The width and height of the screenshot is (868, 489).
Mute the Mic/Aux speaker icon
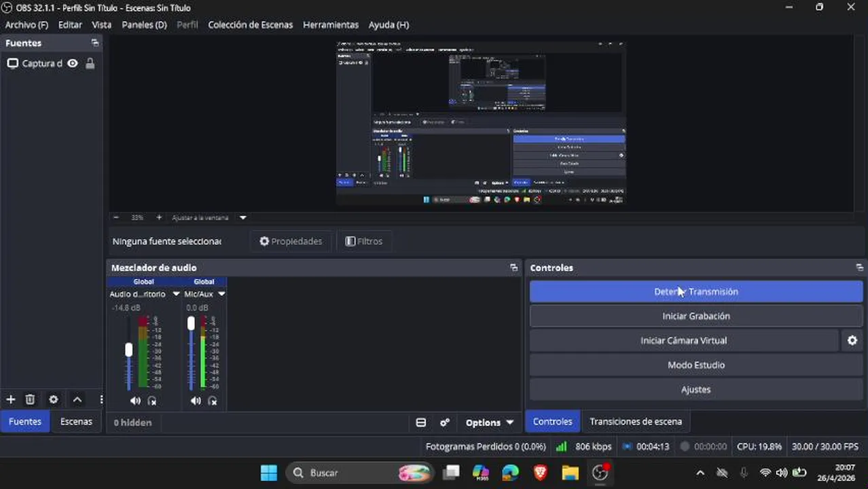[x=196, y=401]
